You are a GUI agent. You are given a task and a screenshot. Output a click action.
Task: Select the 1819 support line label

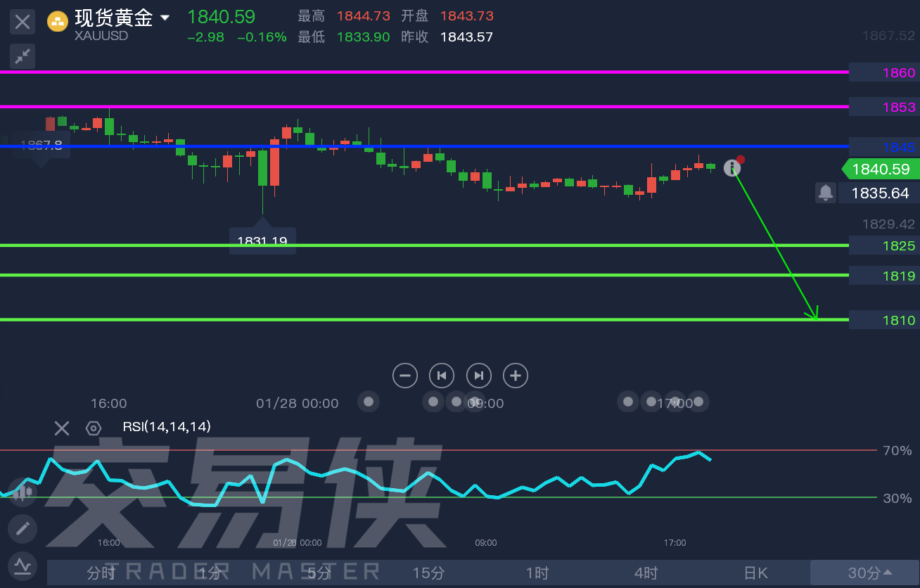[884, 276]
